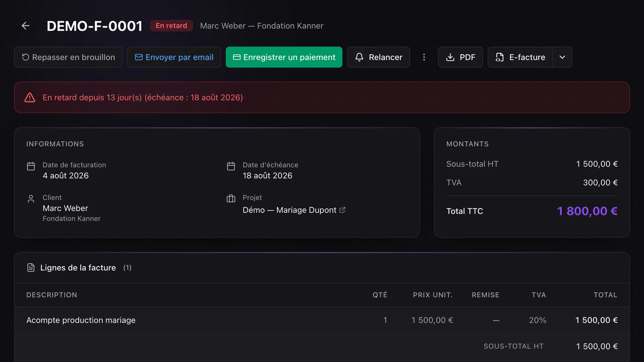Generate the E-facture
The image size is (644, 362).
520,57
